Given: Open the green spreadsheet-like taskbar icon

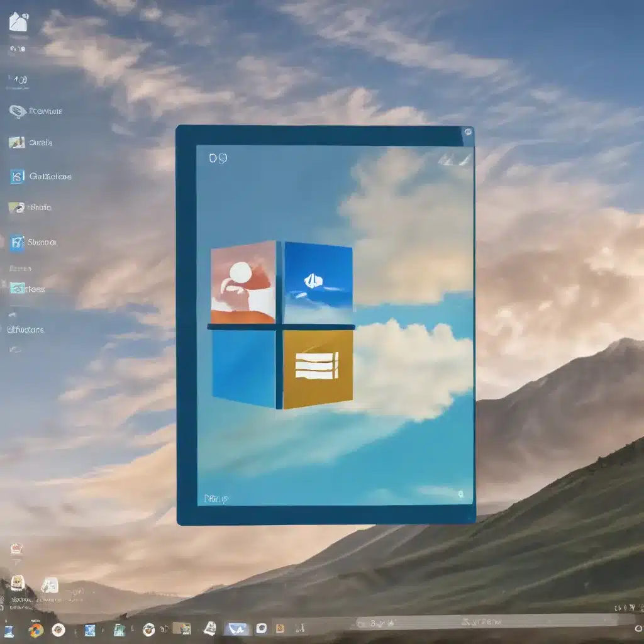Looking at the screenshot, I should (x=119, y=630).
